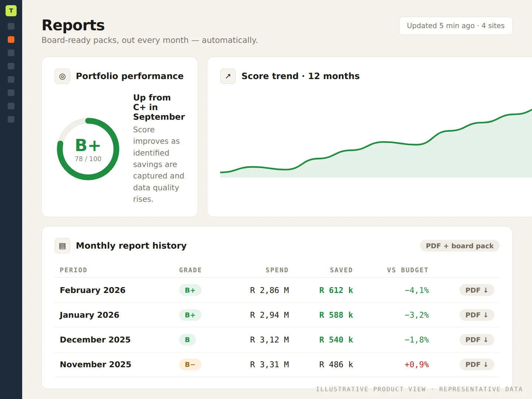This screenshot has width=532, height=399.
Task: Click the R 2,86 M spend value
Action: pyautogui.click(x=269, y=290)
